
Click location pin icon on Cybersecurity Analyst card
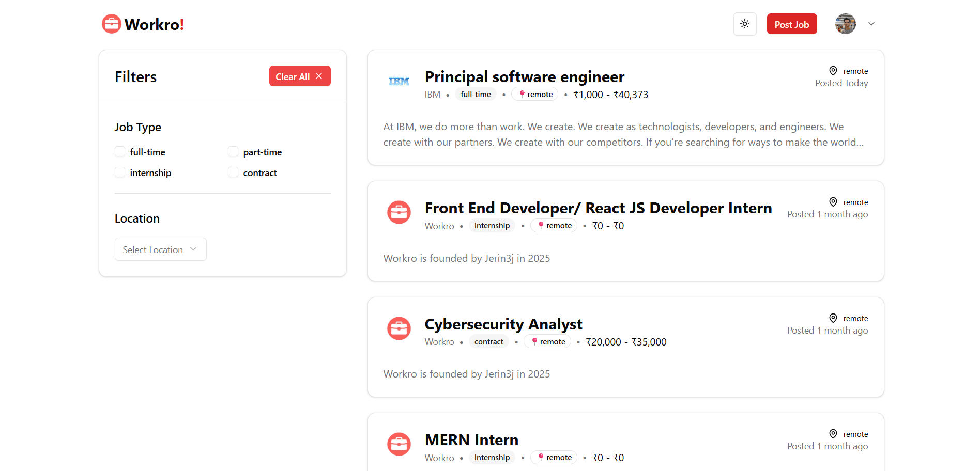click(833, 318)
